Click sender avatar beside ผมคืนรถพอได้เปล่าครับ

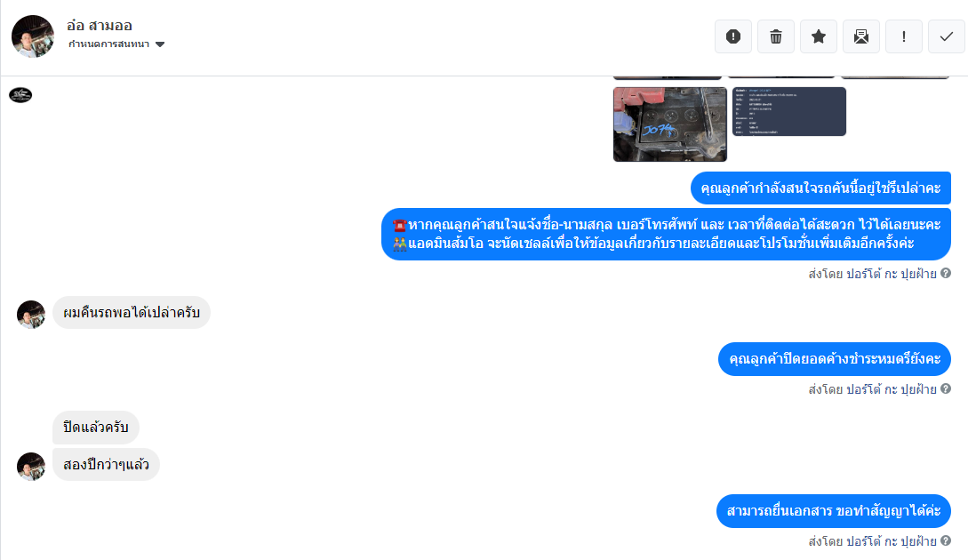31,315
